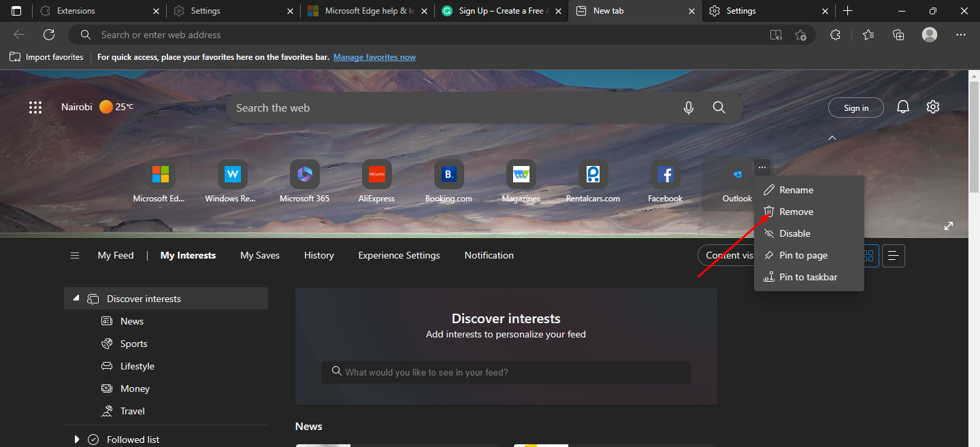Switch to the Sign Up Grammarly tab
Image resolution: width=980 pixels, height=447 pixels.
coord(501,11)
